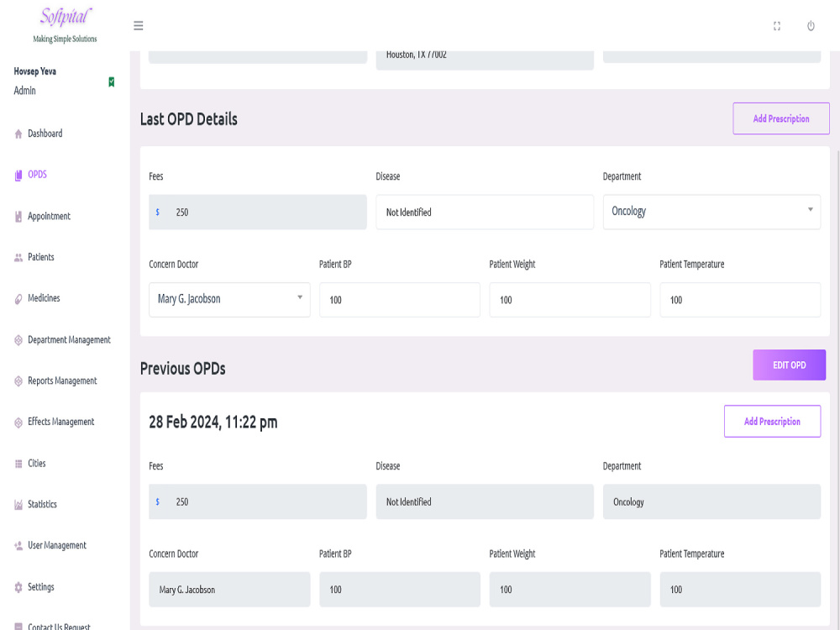The image size is (840, 630).
Task: Open the Dashboard menu item
Action: coord(45,134)
